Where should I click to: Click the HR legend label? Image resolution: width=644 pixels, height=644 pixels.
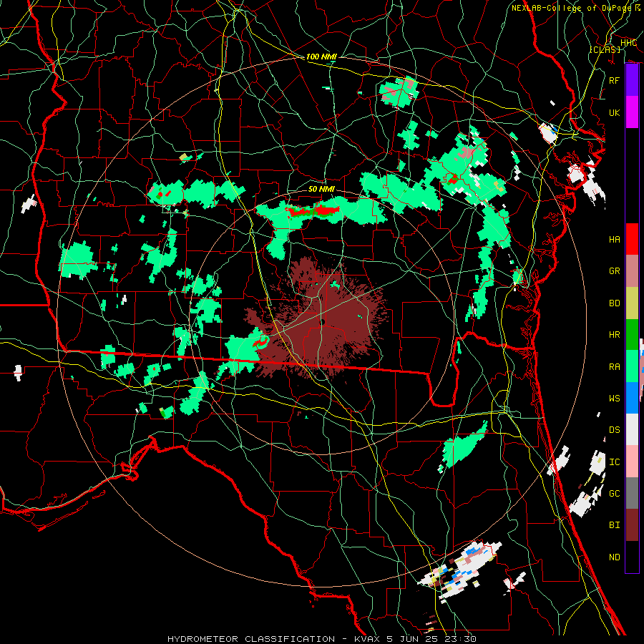[615, 335]
